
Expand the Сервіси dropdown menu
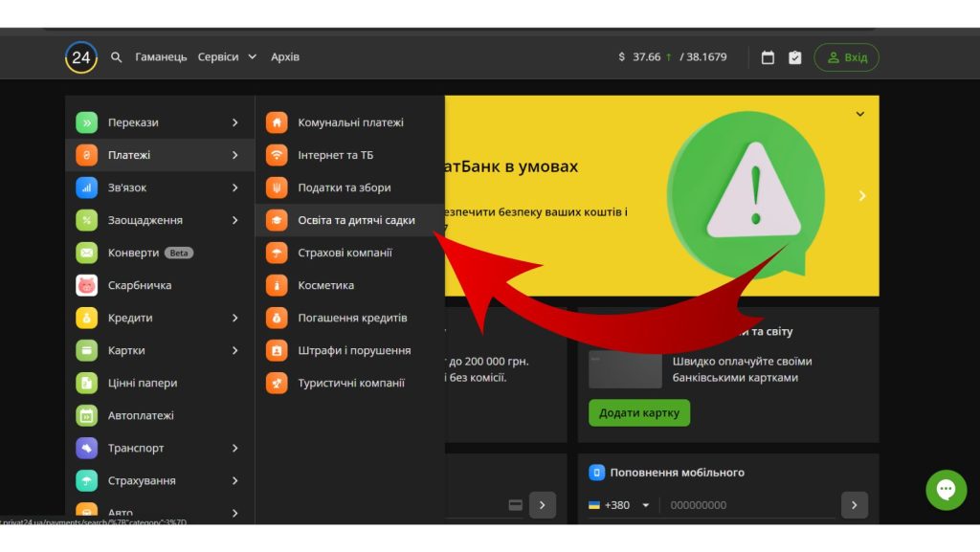click(227, 57)
